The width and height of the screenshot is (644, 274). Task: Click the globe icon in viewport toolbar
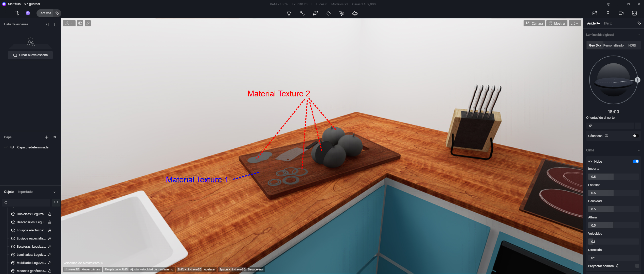(x=80, y=23)
